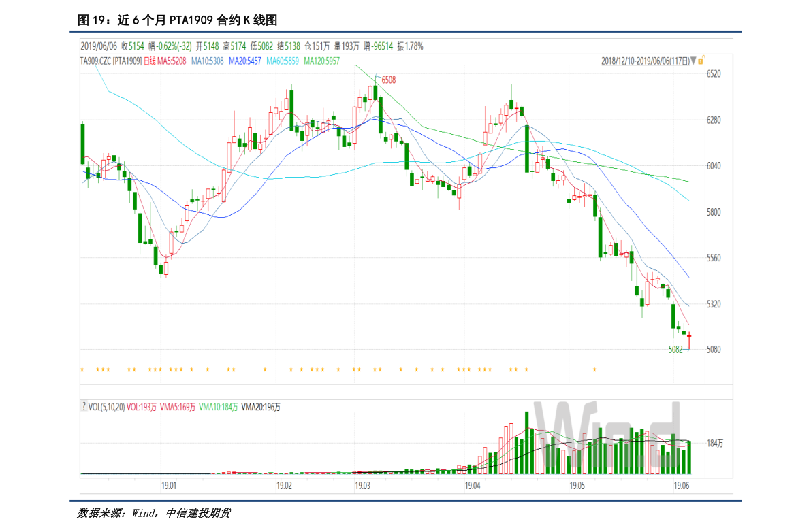Click the TA909.CZC [PTA1909] contract name
The width and height of the screenshot is (811, 532).
(x=111, y=61)
